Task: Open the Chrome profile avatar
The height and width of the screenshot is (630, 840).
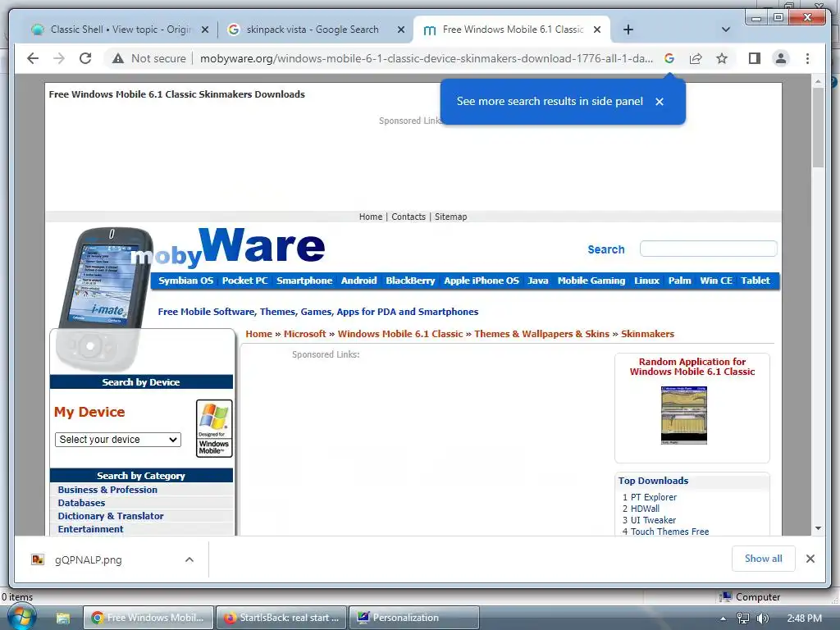Action: pyautogui.click(x=781, y=58)
